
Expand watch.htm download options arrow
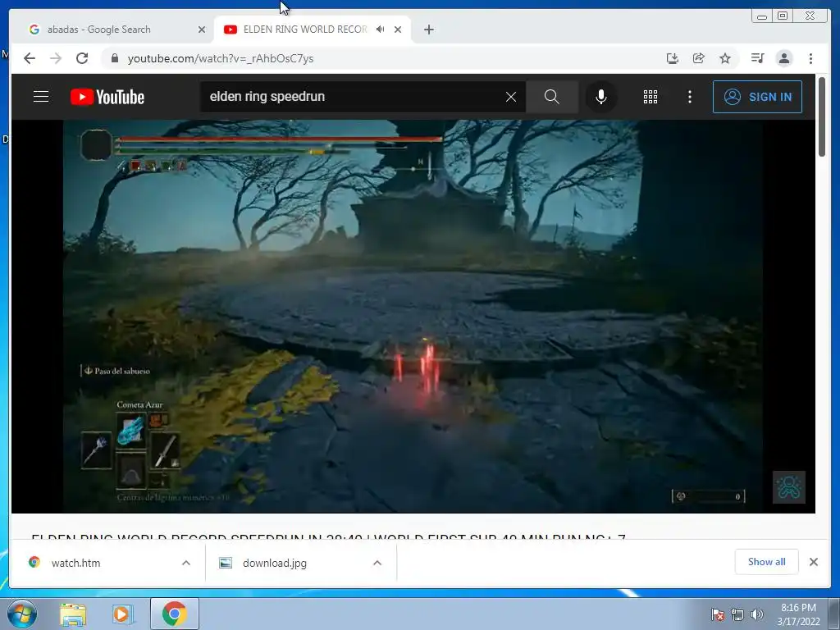[186, 563]
